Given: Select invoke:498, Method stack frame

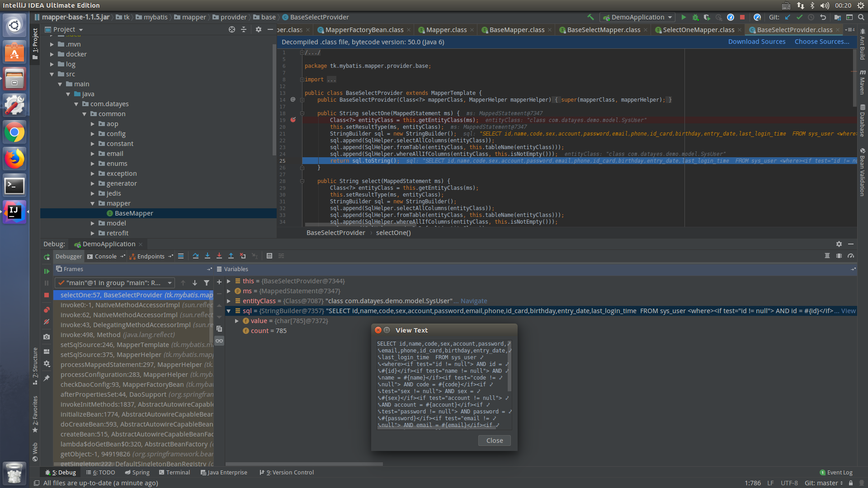Looking at the screenshot, I should 118,335.
